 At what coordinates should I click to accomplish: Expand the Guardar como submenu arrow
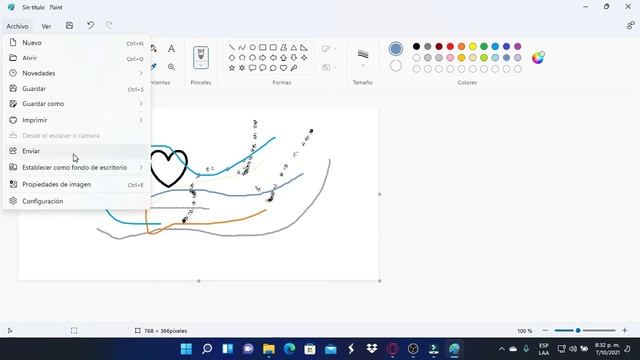(x=141, y=104)
